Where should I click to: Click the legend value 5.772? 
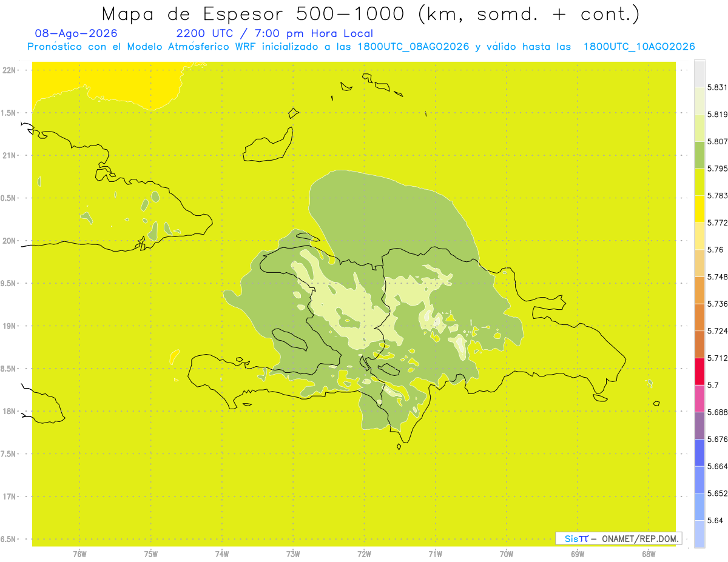point(717,222)
